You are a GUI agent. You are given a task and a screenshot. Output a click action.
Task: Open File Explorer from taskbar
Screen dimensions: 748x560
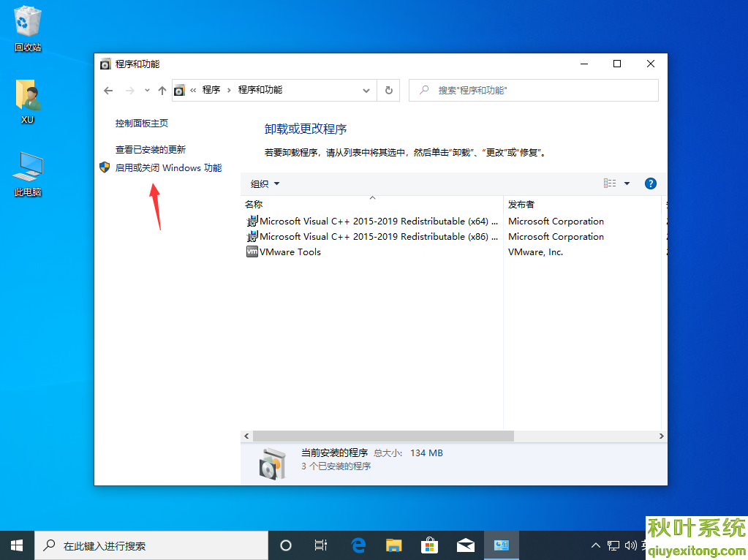pyautogui.click(x=394, y=545)
